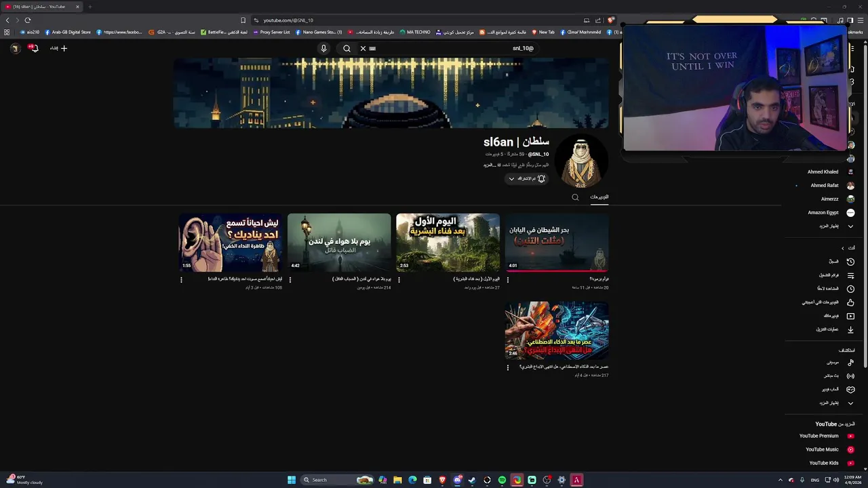Open three-dot menu for first day video
868x488 pixels.
click(x=399, y=280)
